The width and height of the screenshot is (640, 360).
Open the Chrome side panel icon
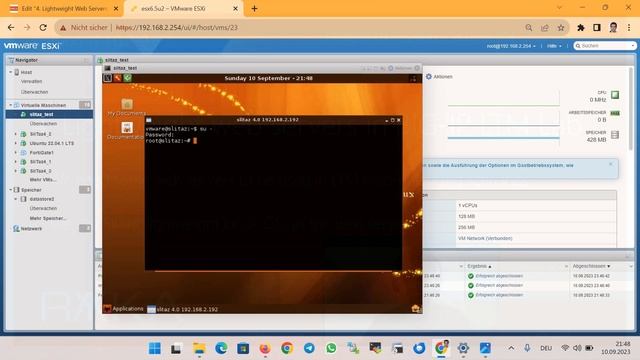pos(597,28)
